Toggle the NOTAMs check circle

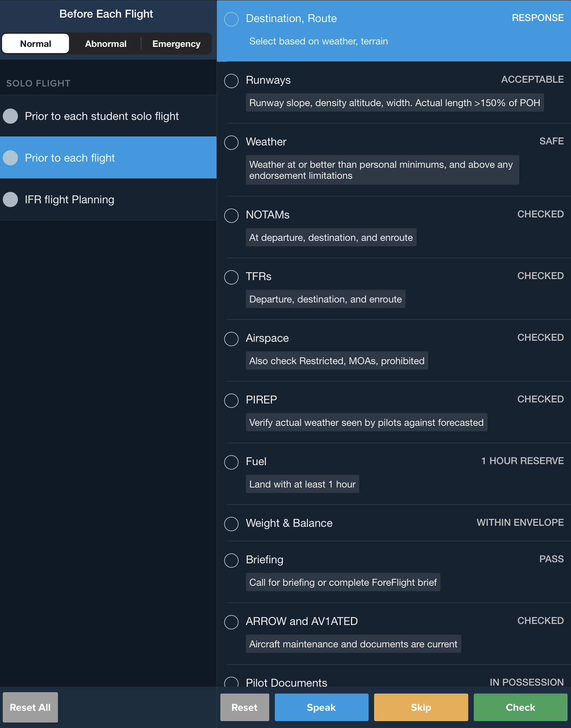231,215
